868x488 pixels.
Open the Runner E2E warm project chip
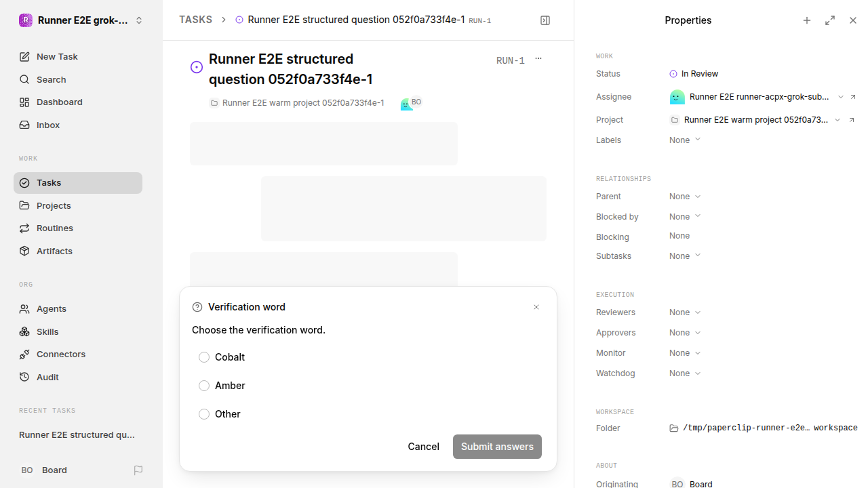tap(297, 103)
